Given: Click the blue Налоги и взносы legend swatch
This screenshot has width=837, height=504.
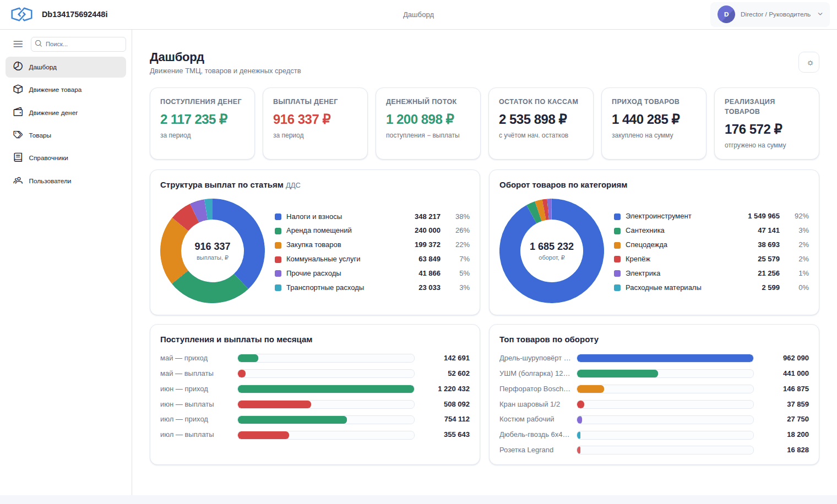Looking at the screenshot, I should click(278, 217).
